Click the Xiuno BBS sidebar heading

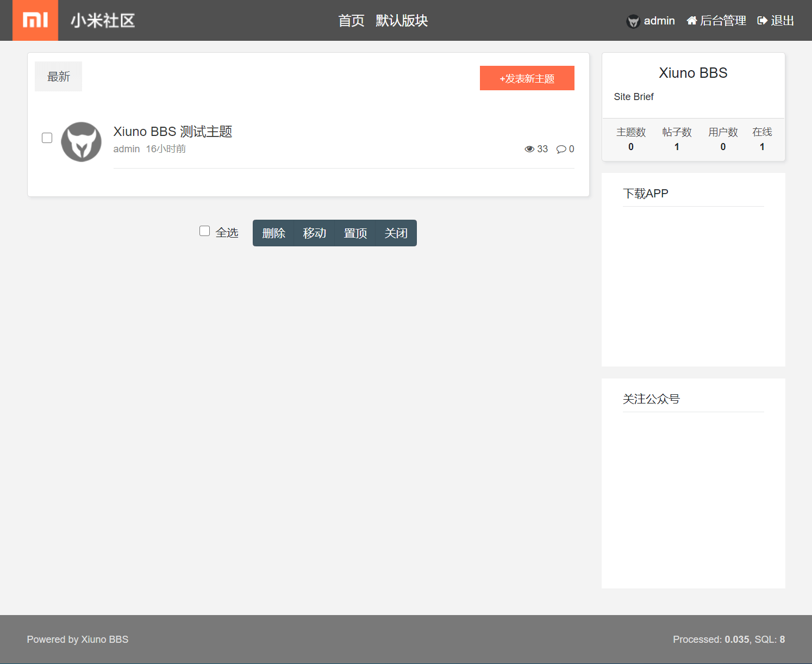click(x=693, y=73)
